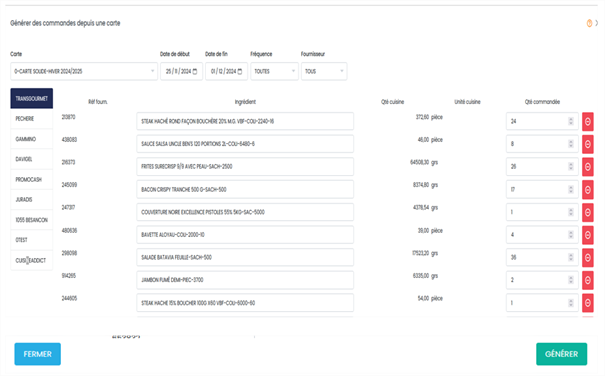Edit ordered quantity 17 for BACON CRISPY
Screen dimensions: 605x376
542,190
